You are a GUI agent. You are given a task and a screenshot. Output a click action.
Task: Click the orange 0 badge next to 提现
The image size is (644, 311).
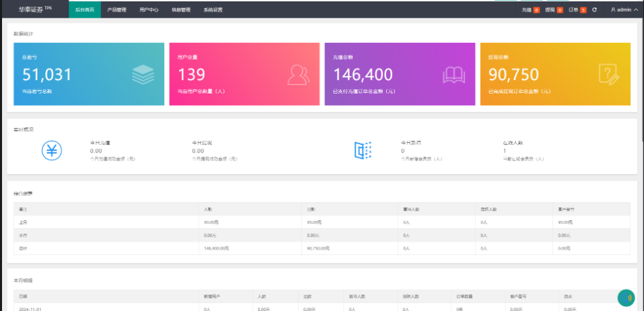(x=560, y=10)
